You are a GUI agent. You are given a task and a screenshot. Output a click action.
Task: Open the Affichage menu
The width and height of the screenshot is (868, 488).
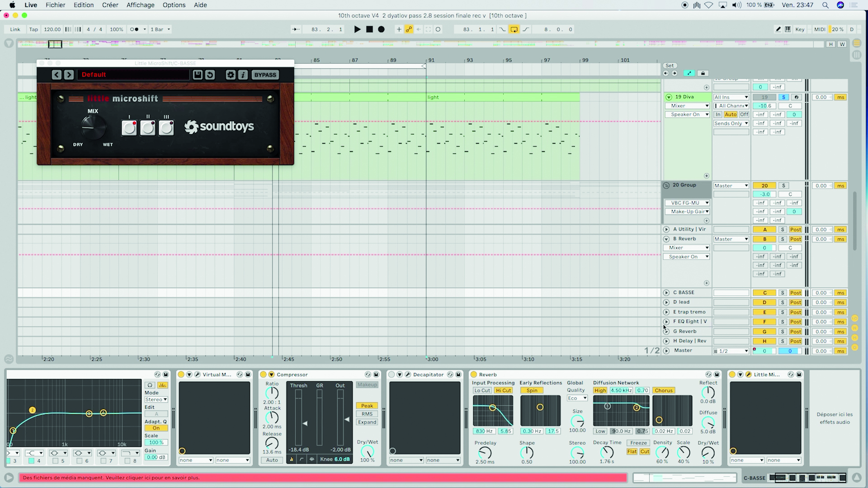click(140, 5)
